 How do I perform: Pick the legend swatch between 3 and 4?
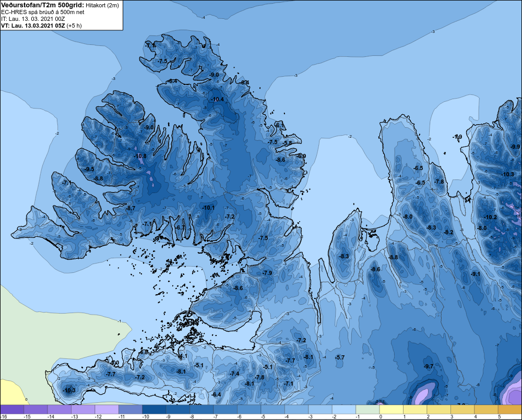coord(462,409)
